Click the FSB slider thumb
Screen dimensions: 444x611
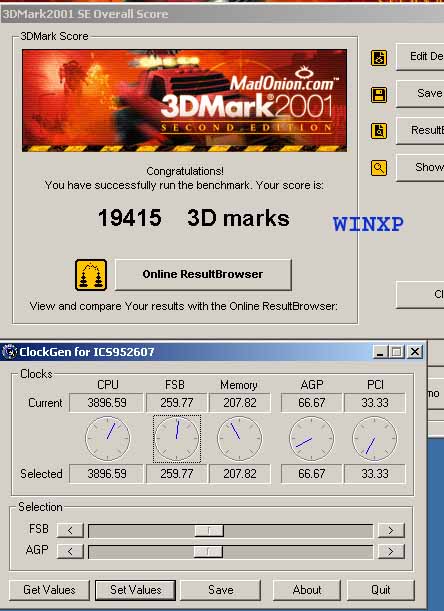(x=209, y=530)
